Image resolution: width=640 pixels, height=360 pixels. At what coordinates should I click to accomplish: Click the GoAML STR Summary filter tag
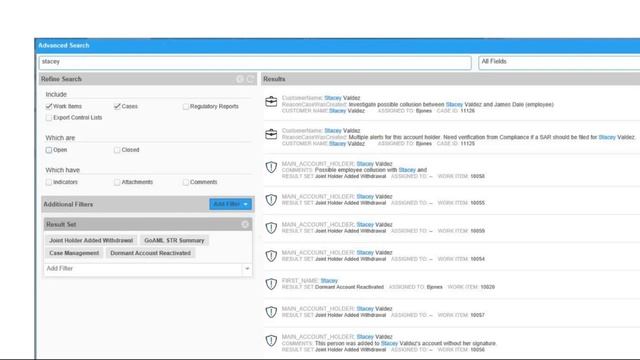click(174, 240)
